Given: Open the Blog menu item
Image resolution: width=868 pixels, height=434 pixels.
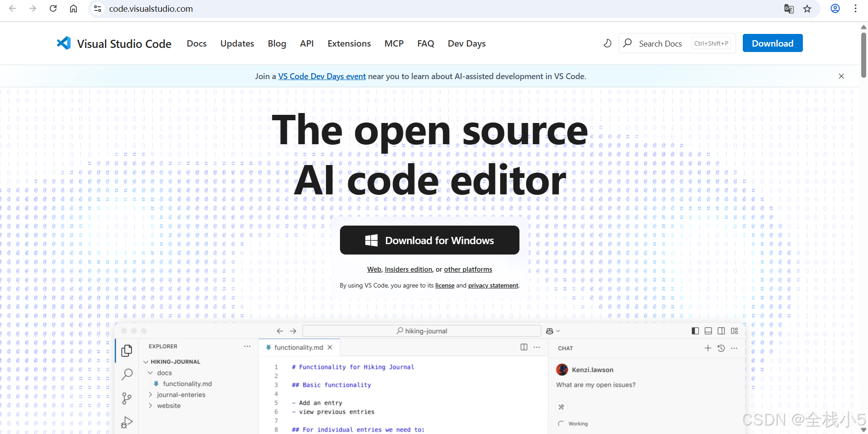Looking at the screenshot, I should tap(277, 43).
